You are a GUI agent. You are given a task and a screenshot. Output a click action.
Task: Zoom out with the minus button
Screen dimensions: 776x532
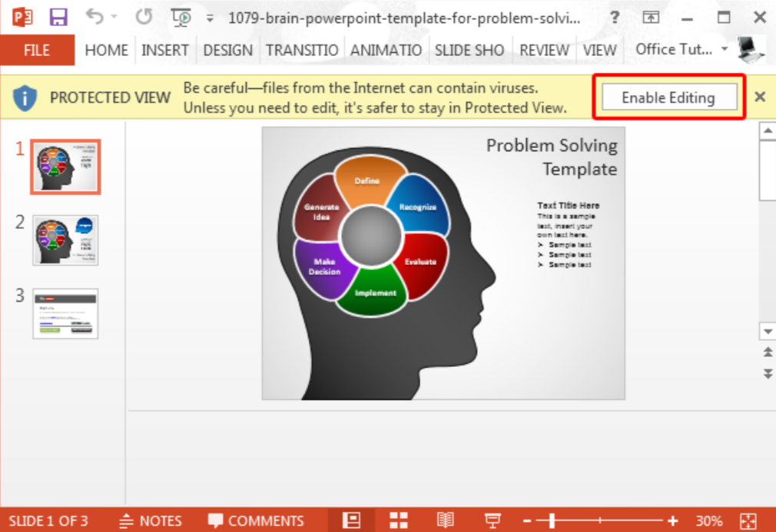tap(527, 520)
